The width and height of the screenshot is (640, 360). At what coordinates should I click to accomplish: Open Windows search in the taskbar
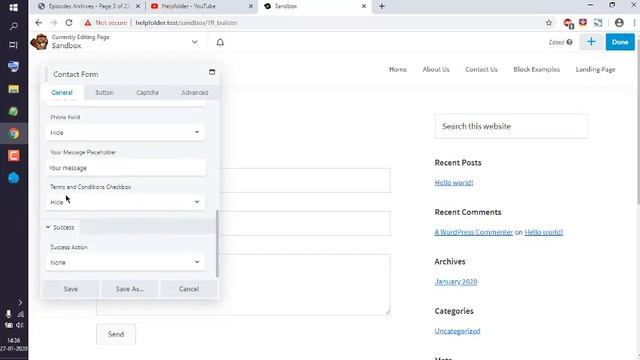(13, 27)
